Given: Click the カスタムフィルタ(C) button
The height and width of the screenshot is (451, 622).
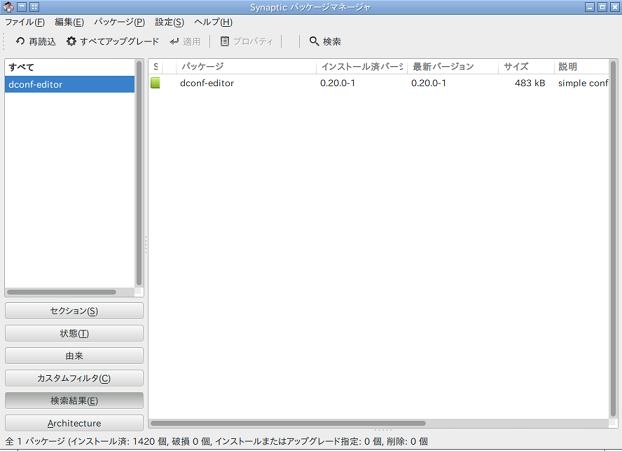Looking at the screenshot, I should tap(74, 378).
